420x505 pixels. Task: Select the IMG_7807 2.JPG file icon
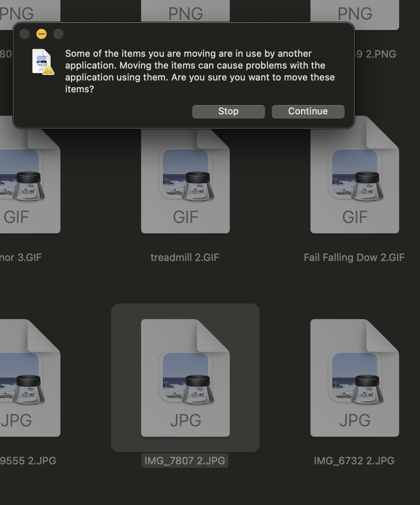point(185,378)
